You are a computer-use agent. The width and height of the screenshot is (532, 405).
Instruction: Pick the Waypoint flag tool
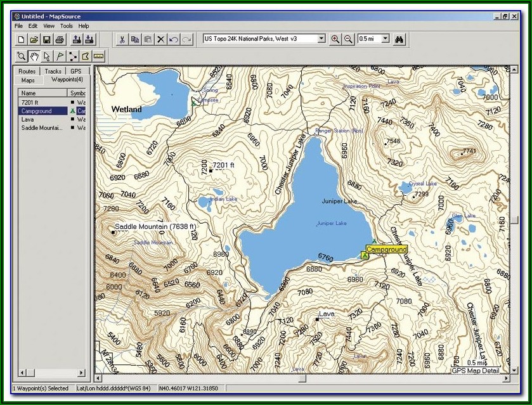[60, 56]
